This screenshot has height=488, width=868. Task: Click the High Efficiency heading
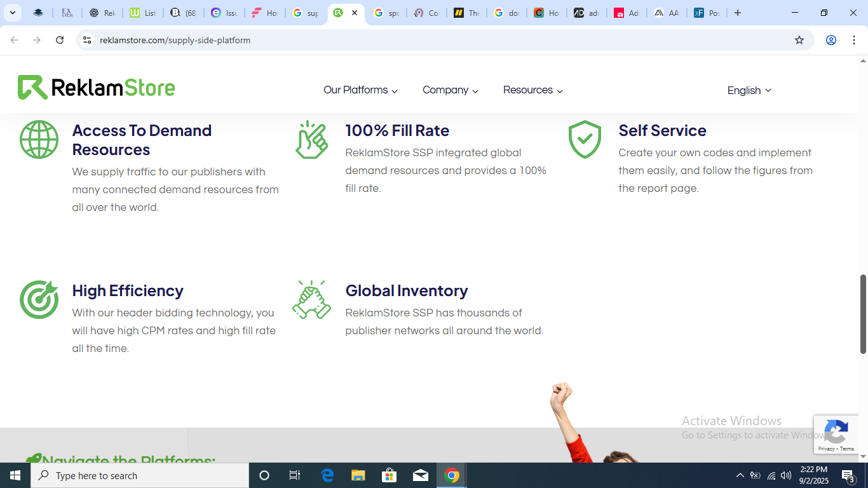[128, 290]
